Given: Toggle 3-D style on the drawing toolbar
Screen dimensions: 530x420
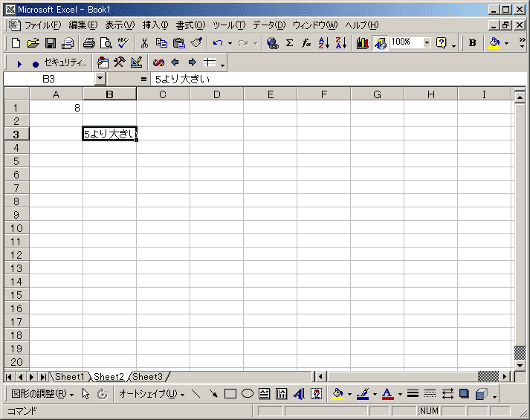Looking at the screenshot, I should [481, 394].
